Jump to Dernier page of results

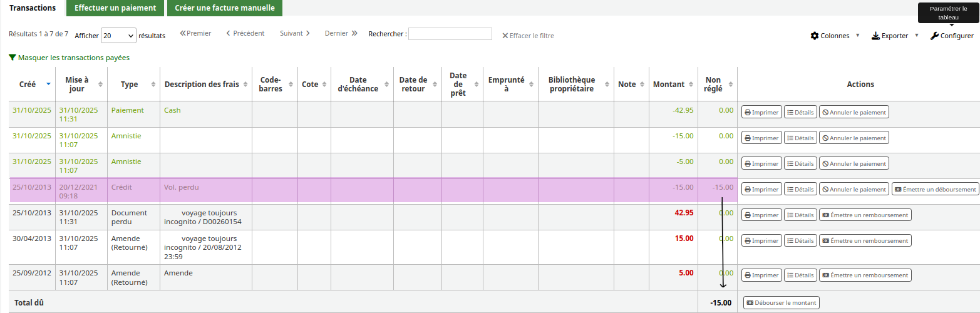341,33
